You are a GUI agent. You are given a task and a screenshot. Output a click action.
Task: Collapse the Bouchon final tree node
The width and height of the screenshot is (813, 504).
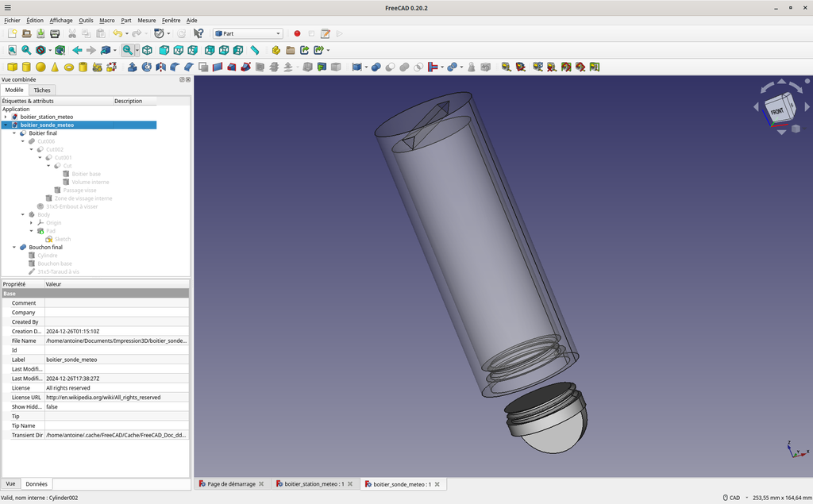(x=14, y=247)
